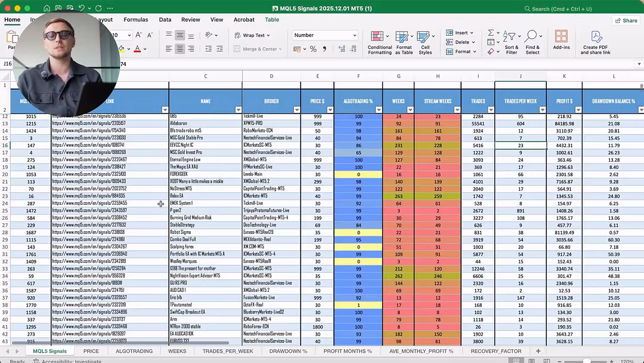The height and width of the screenshot is (363, 644).
Task: Click Create PDF and share link
Action: point(596,42)
